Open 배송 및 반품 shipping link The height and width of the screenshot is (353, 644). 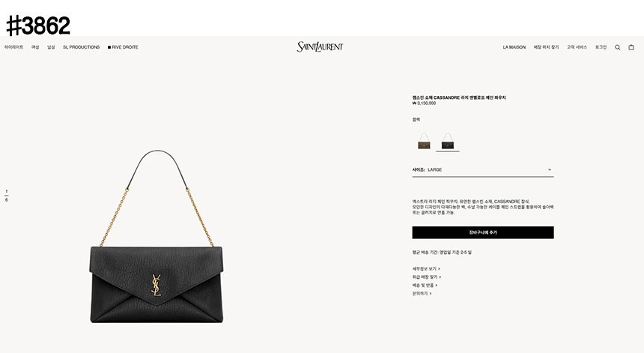[x=425, y=286]
